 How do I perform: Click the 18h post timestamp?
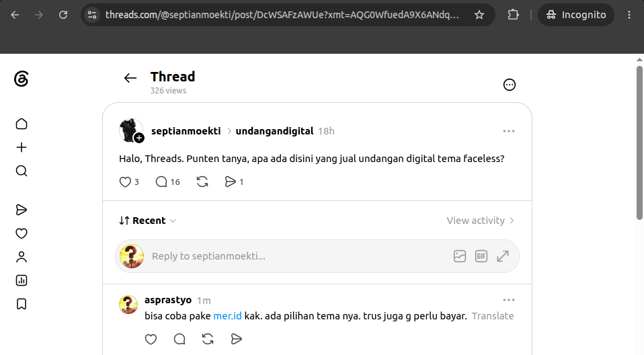(326, 131)
